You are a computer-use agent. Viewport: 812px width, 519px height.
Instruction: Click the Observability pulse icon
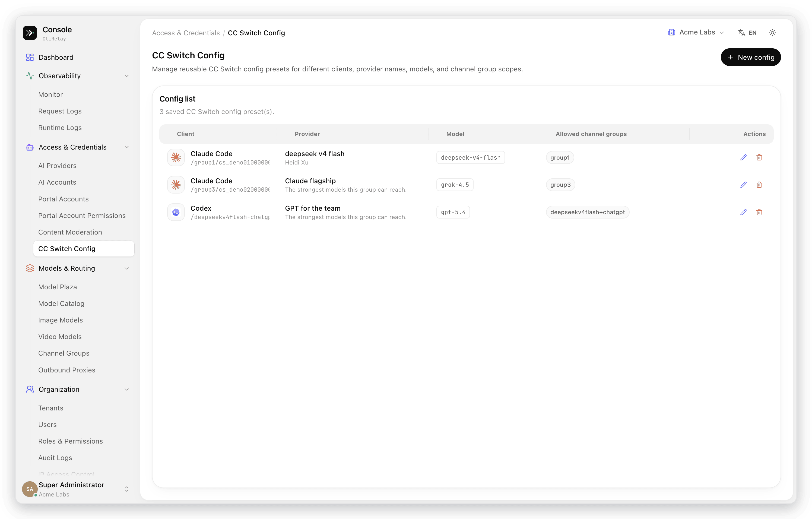coord(30,76)
